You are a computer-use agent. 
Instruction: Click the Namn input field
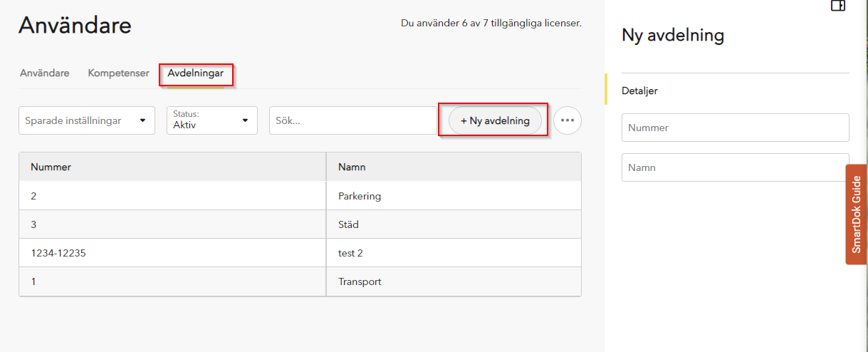pos(736,167)
